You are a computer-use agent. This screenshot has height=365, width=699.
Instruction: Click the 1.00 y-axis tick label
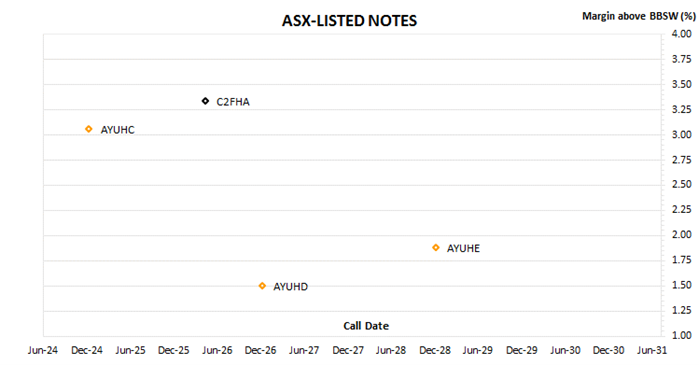(682, 335)
